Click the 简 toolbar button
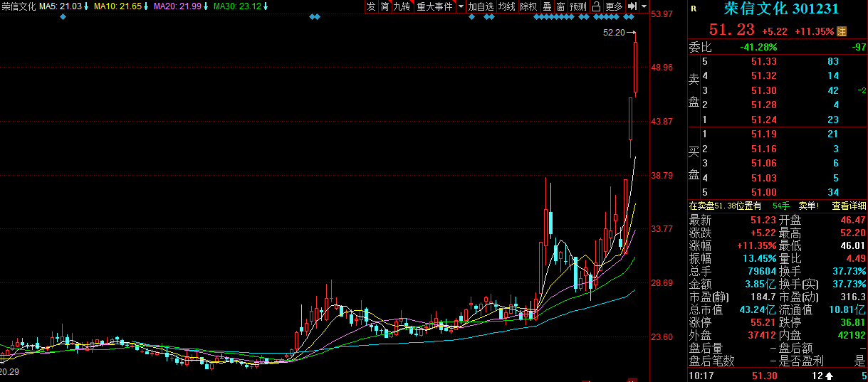Image resolution: width=868 pixels, height=382 pixels. tap(385, 6)
